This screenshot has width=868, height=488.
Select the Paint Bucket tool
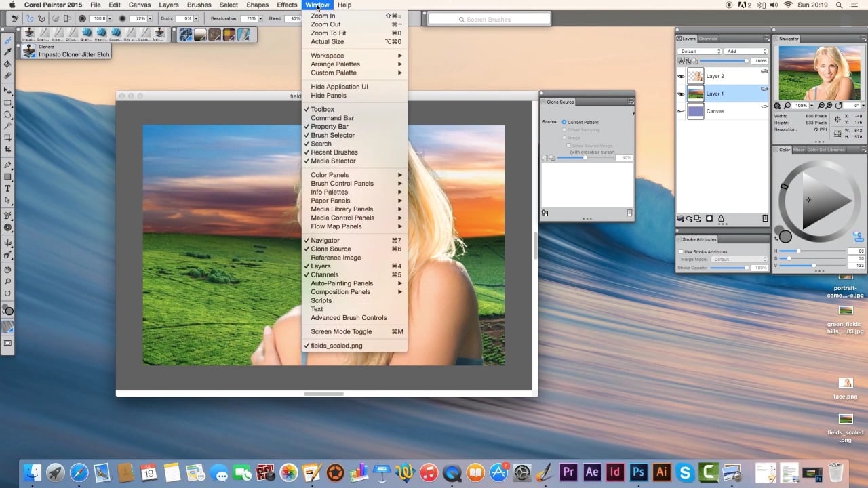point(8,64)
